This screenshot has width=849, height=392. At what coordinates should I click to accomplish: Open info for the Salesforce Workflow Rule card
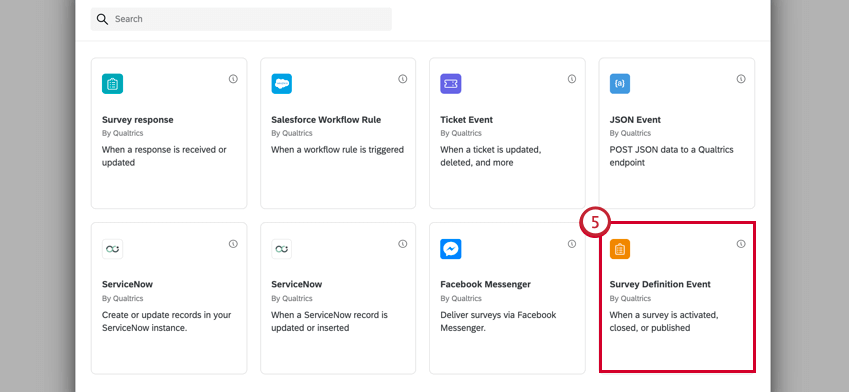coord(402,79)
